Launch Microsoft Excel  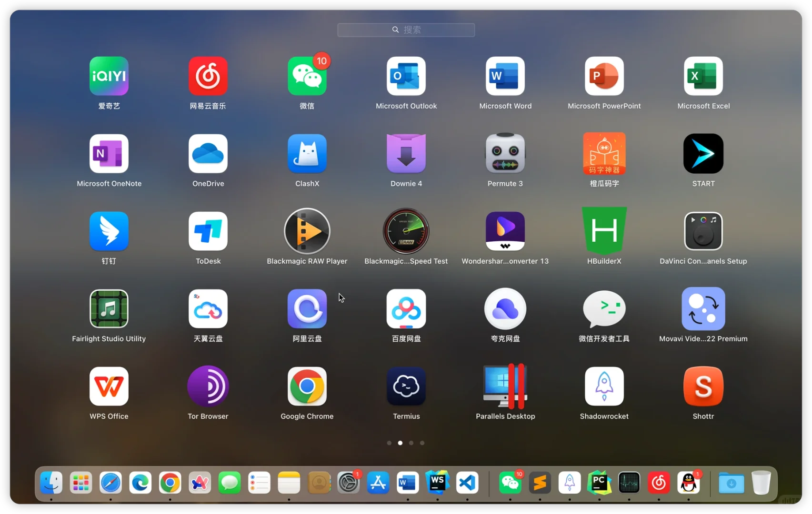(703, 76)
